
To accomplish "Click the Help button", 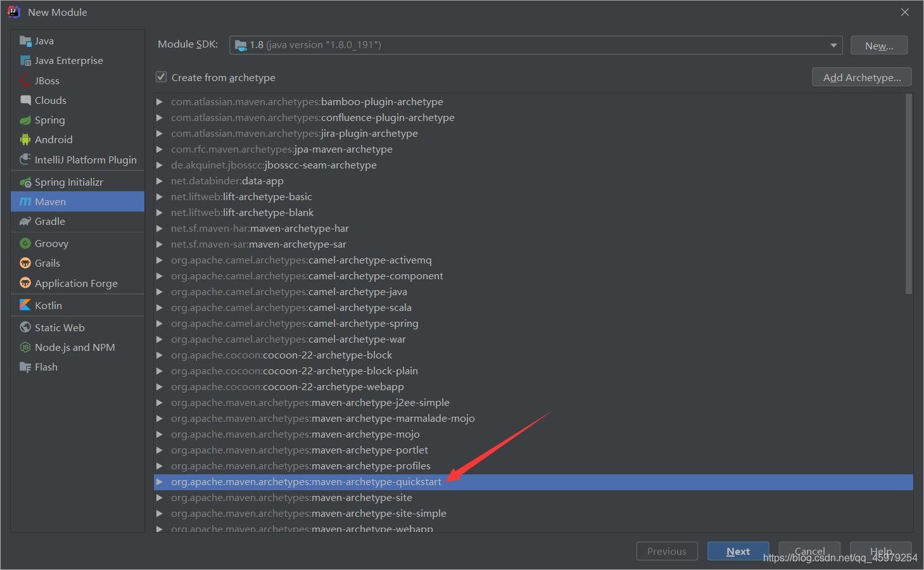I will [881, 551].
